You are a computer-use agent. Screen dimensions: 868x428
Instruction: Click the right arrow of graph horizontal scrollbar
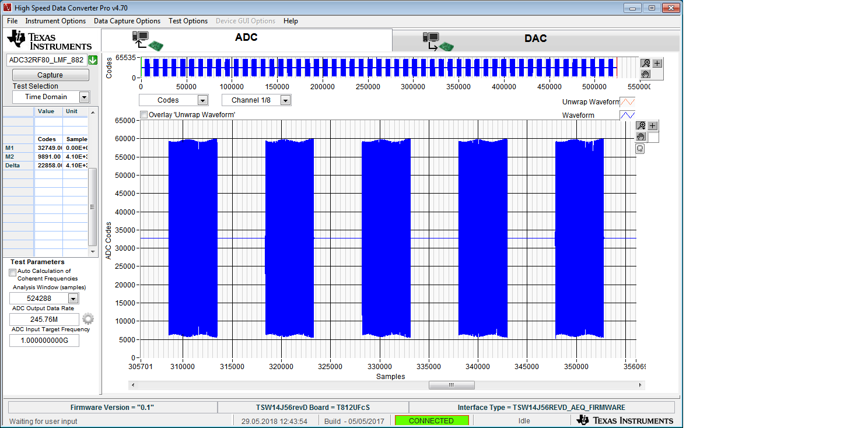click(x=641, y=385)
